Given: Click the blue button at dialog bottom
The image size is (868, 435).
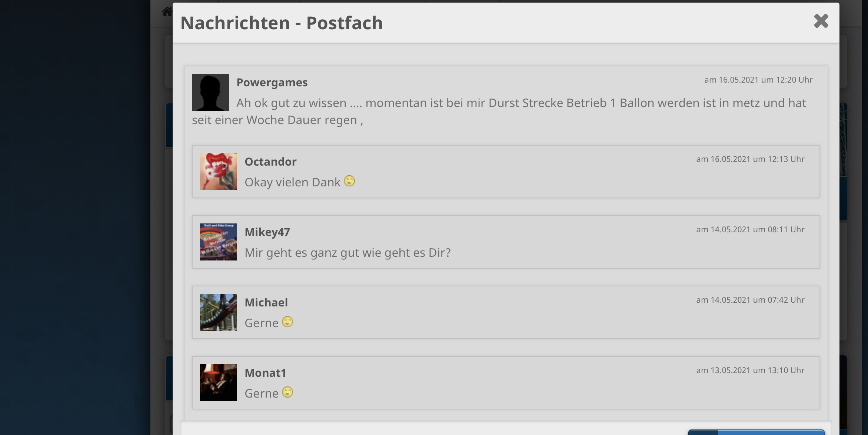Looking at the screenshot, I should click(756, 432).
